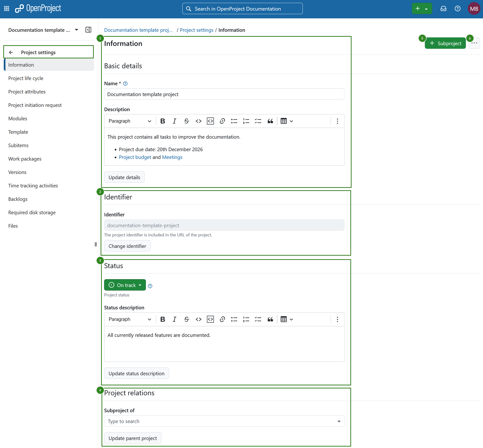Toggle bold in Description toolbar
483x448 pixels.
(163, 121)
